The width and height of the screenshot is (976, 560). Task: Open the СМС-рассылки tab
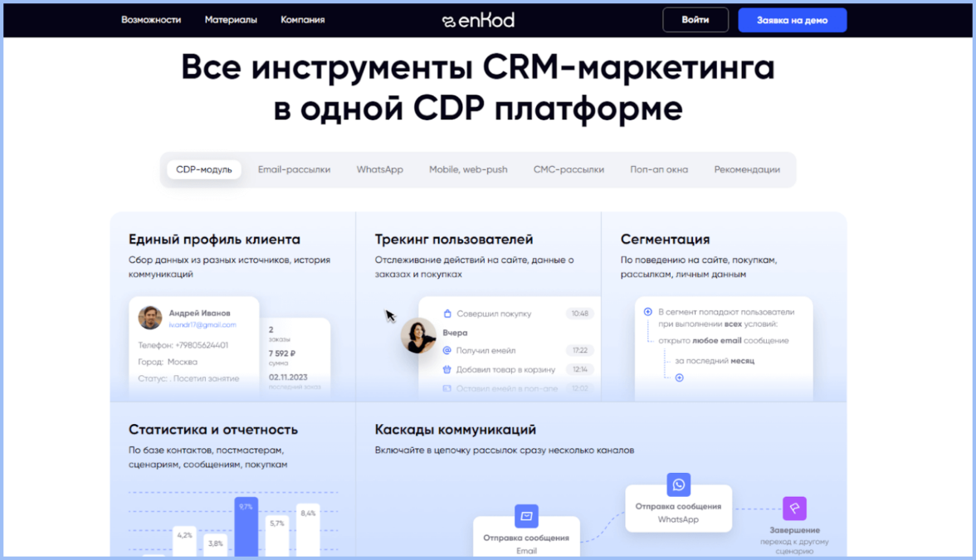click(569, 169)
